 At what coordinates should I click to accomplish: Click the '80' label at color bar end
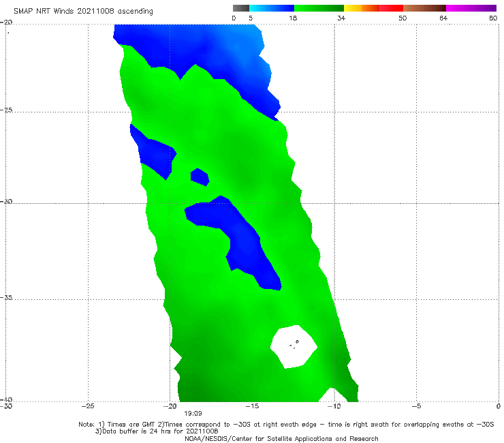coord(493,18)
